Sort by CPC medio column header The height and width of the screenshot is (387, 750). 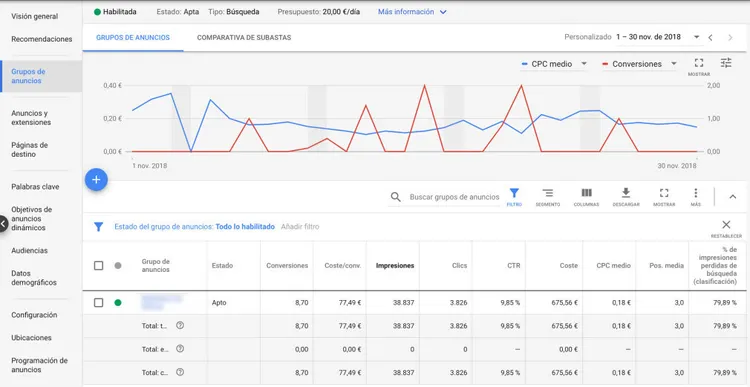tap(613, 265)
